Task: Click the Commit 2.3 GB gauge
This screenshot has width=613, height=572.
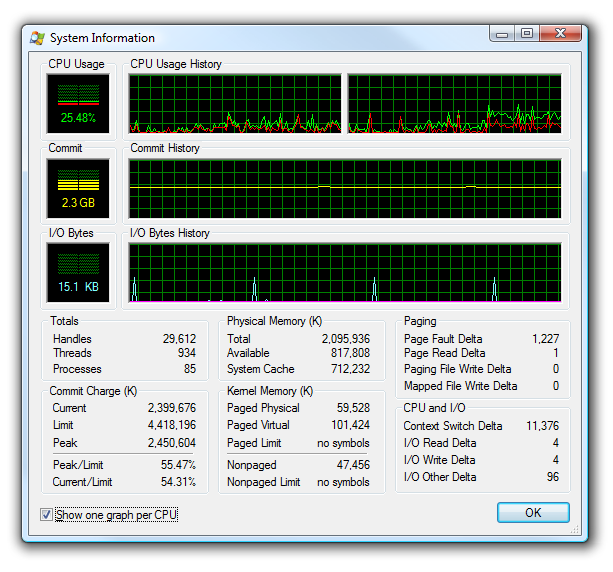Action: coord(78,188)
